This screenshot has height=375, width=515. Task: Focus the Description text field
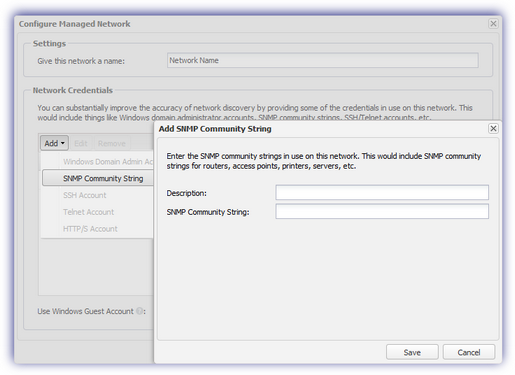pyautogui.click(x=382, y=193)
